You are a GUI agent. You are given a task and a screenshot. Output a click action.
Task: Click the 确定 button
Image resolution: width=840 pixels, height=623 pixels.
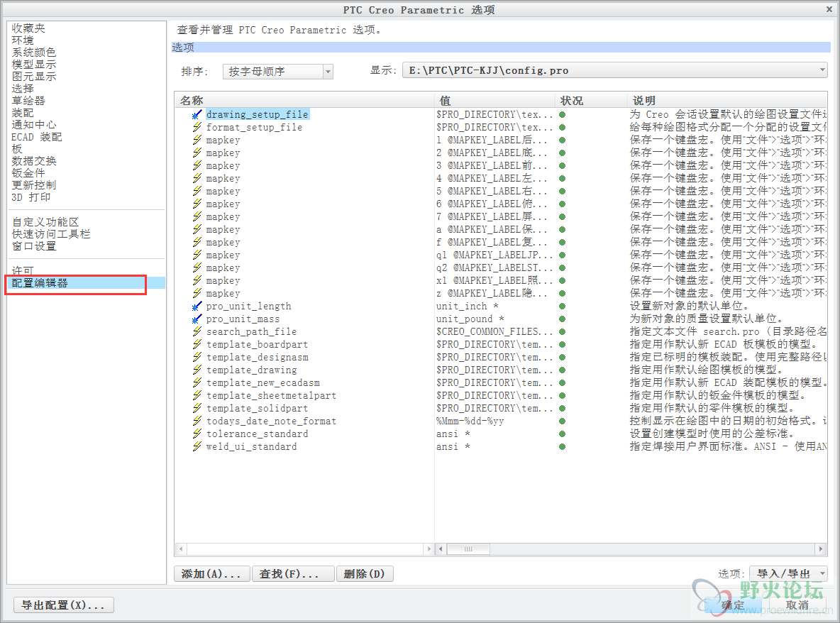click(732, 605)
